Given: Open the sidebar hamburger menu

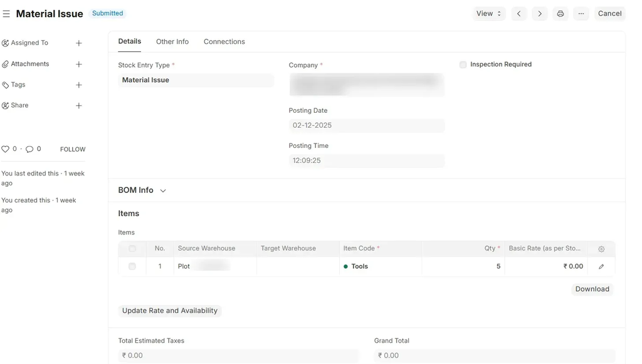Looking at the screenshot, I should [6, 14].
